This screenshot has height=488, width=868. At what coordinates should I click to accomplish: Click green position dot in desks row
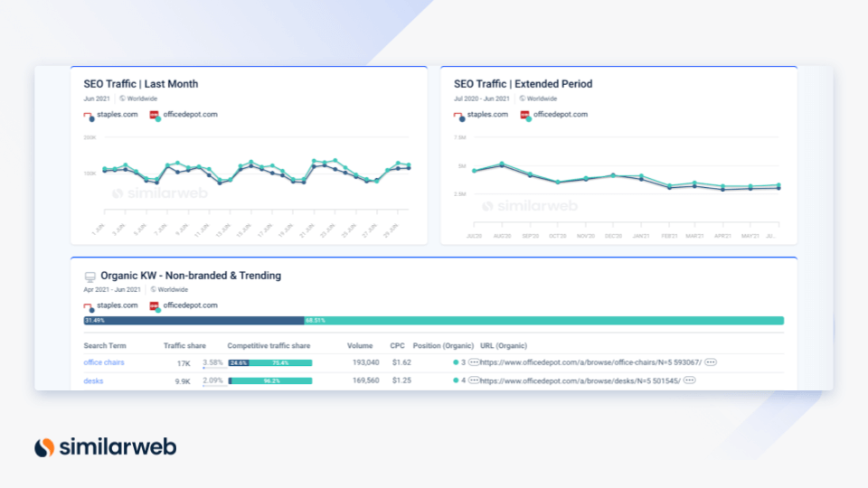tap(456, 380)
